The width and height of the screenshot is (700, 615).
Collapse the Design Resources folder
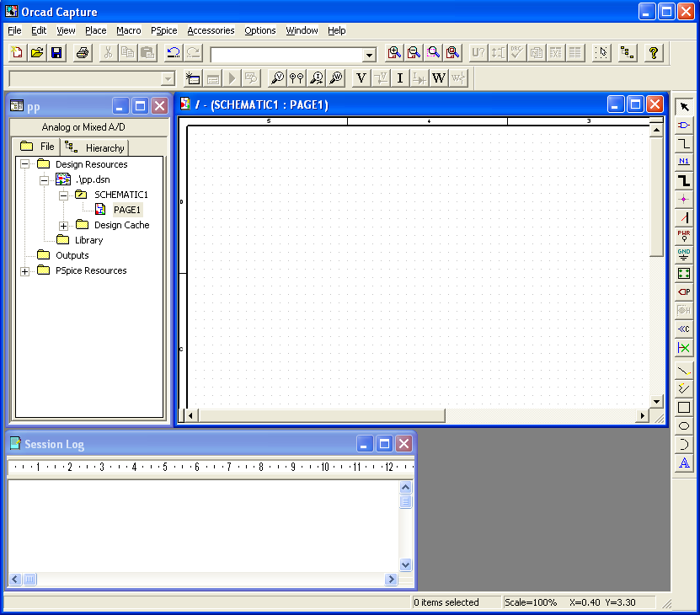click(25, 164)
